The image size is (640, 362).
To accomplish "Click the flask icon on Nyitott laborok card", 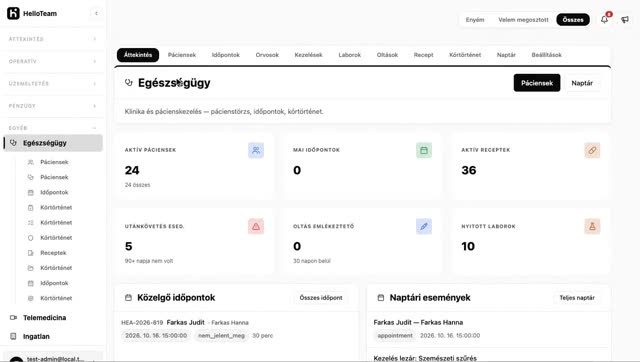I will pos(592,226).
